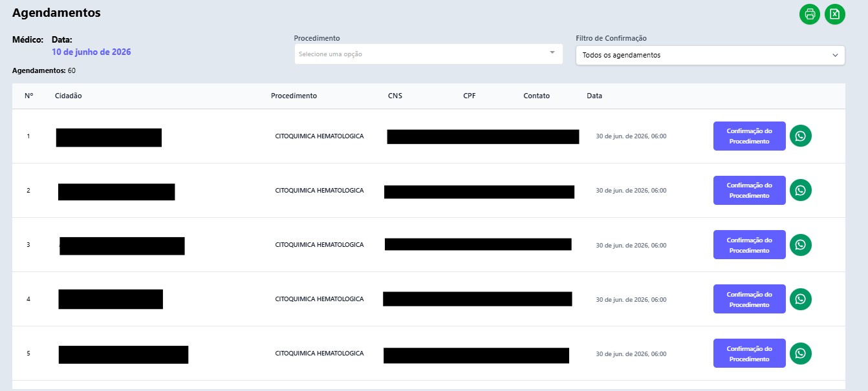
Task: Select CITOQUIMICA HEMATOLOGICA text in row 3
Action: (320, 244)
